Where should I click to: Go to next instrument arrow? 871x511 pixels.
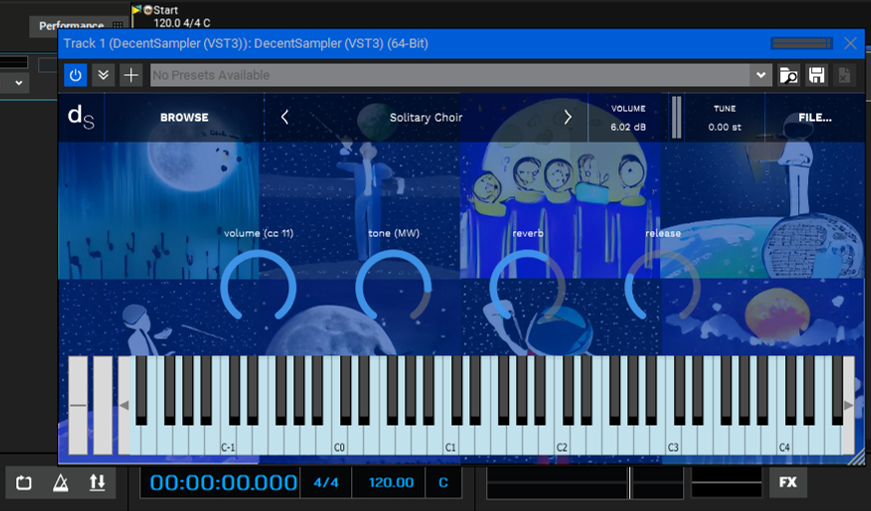(x=568, y=117)
